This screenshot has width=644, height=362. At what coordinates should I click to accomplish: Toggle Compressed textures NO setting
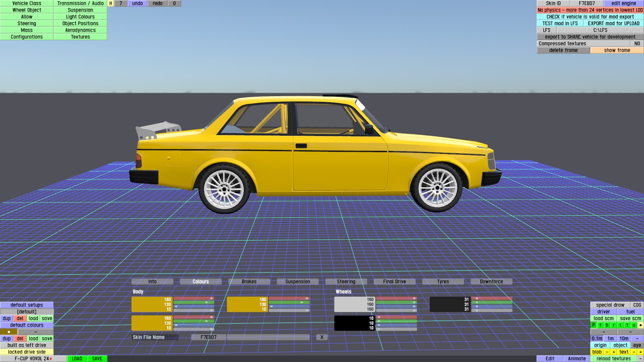pyautogui.click(x=637, y=44)
